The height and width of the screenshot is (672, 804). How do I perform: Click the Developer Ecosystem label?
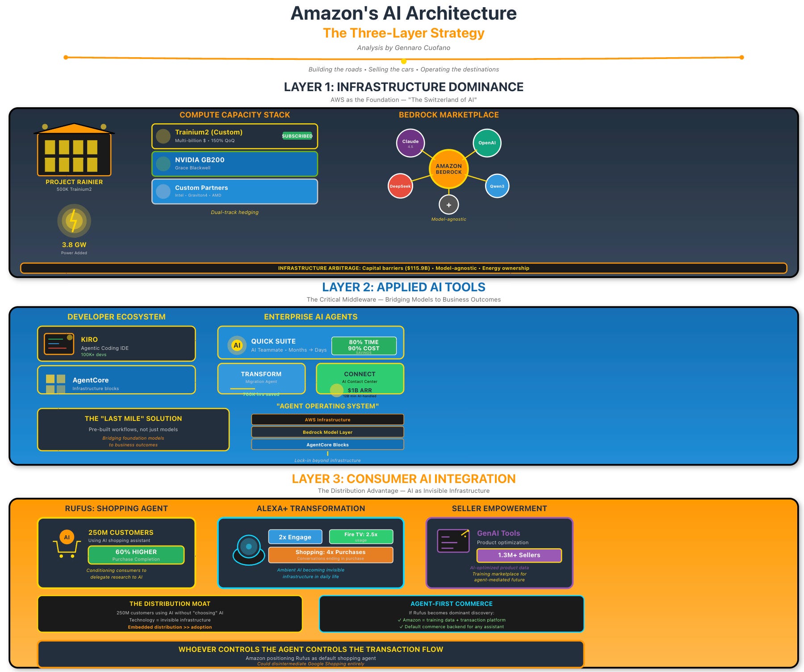(x=116, y=317)
